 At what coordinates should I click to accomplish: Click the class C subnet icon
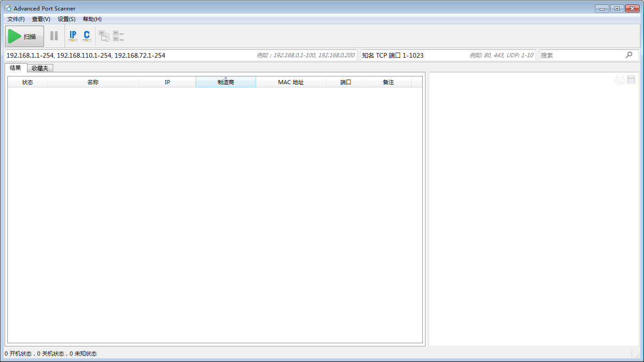pos(87,36)
